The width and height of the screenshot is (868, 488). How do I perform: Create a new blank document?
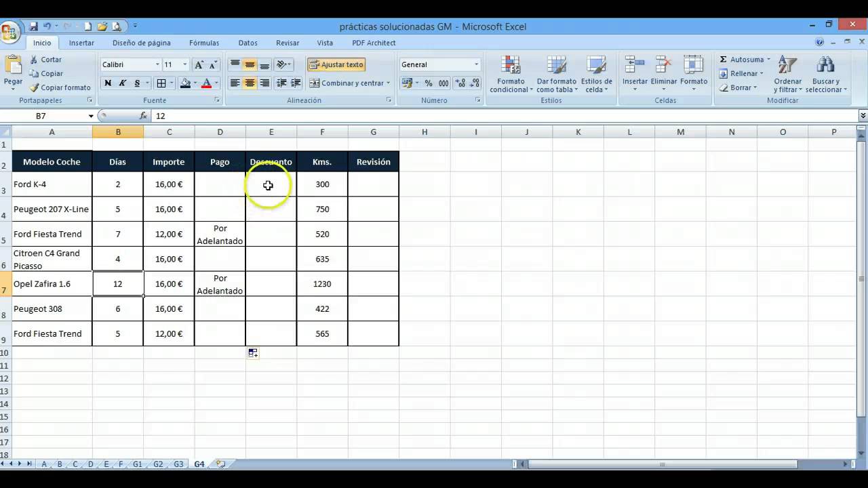coord(88,26)
